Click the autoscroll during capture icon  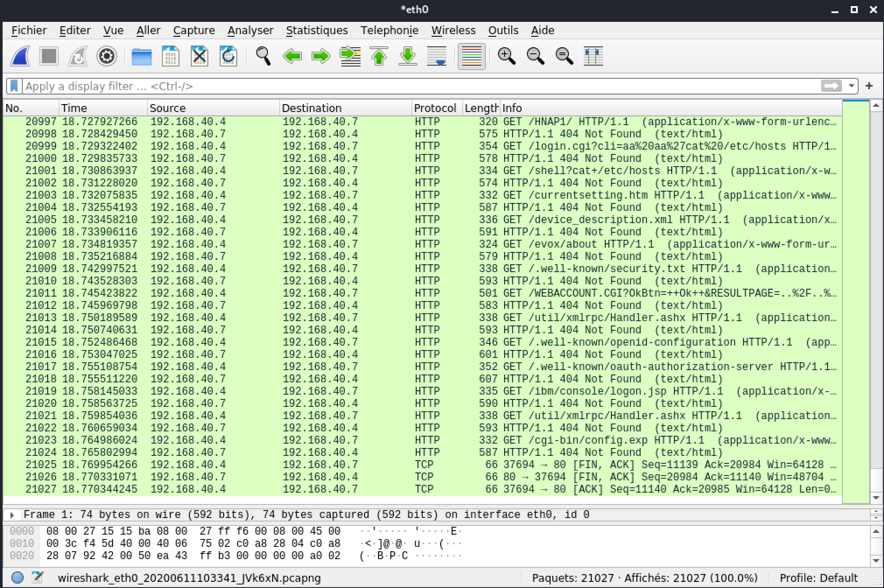tap(435, 58)
